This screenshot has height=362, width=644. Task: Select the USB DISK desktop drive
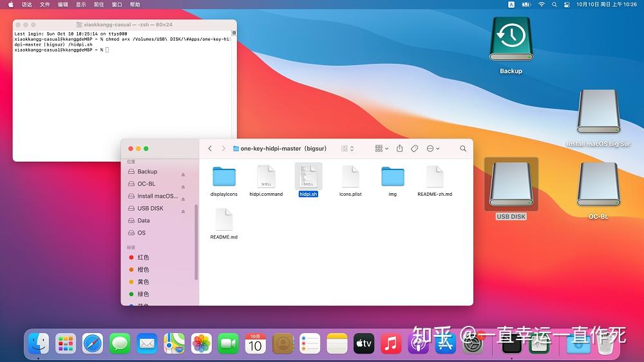click(x=511, y=184)
